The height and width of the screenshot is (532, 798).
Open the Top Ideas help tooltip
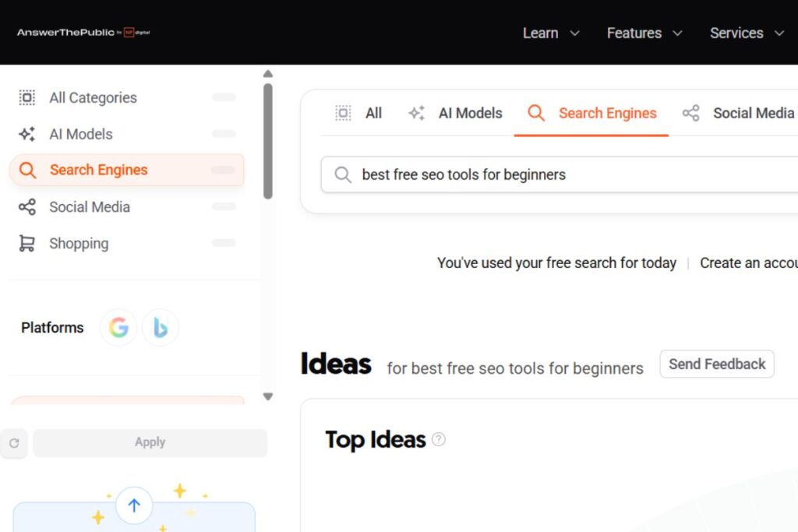click(439, 439)
